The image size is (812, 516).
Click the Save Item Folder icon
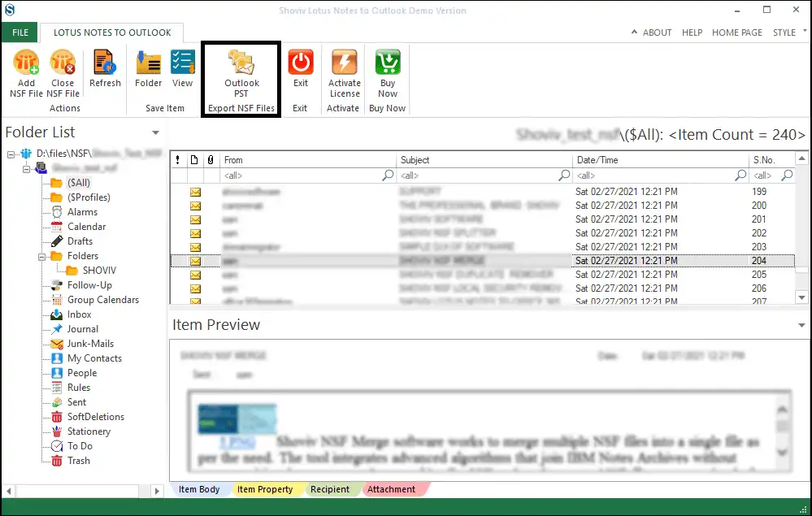tap(148, 63)
